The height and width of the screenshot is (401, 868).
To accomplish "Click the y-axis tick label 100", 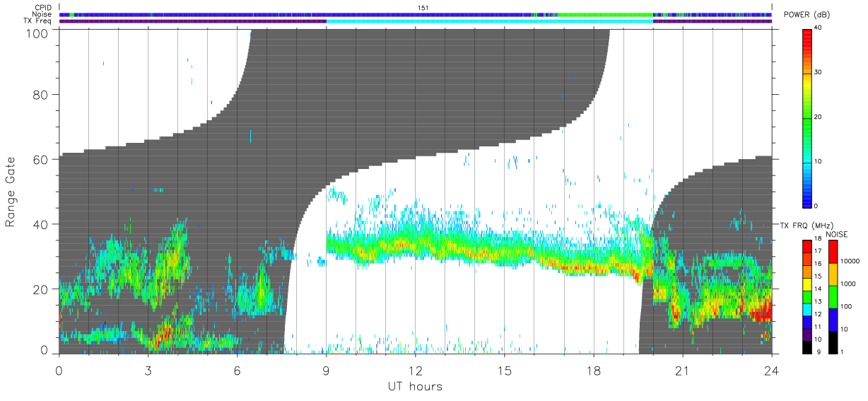I will [39, 33].
